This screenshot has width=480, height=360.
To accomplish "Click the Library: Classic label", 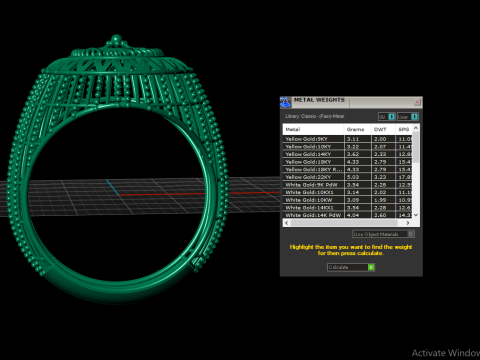I will (x=314, y=116).
